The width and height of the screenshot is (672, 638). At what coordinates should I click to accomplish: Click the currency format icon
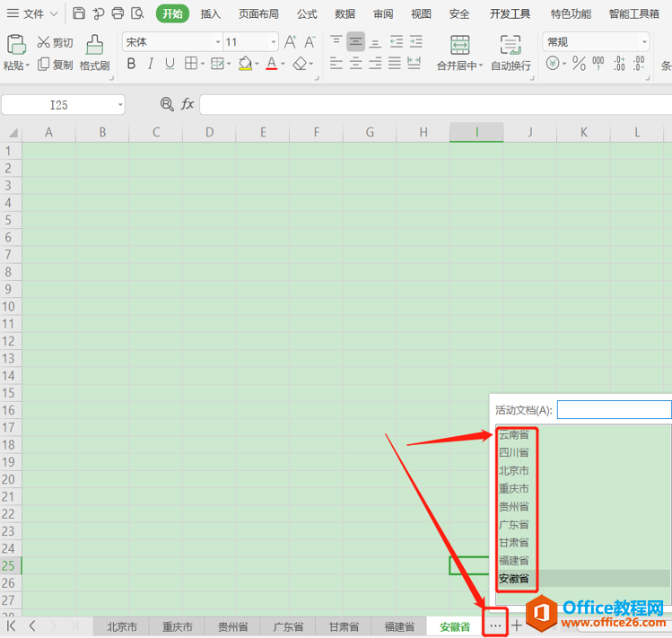click(553, 64)
